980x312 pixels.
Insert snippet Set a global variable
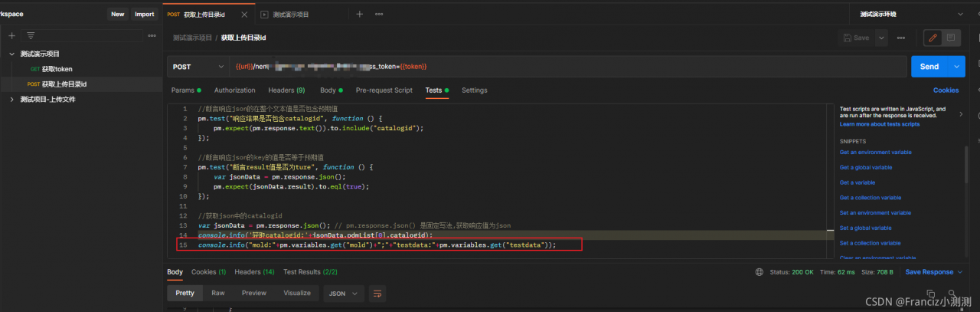point(865,228)
